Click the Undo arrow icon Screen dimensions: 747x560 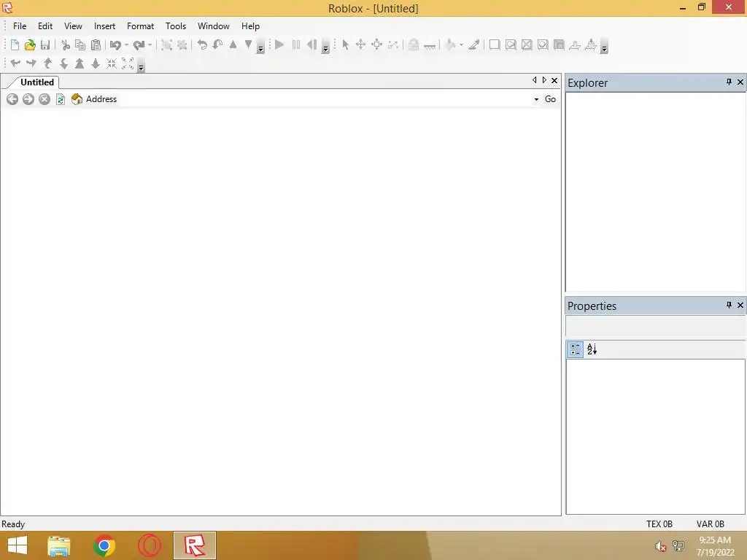pos(115,44)
